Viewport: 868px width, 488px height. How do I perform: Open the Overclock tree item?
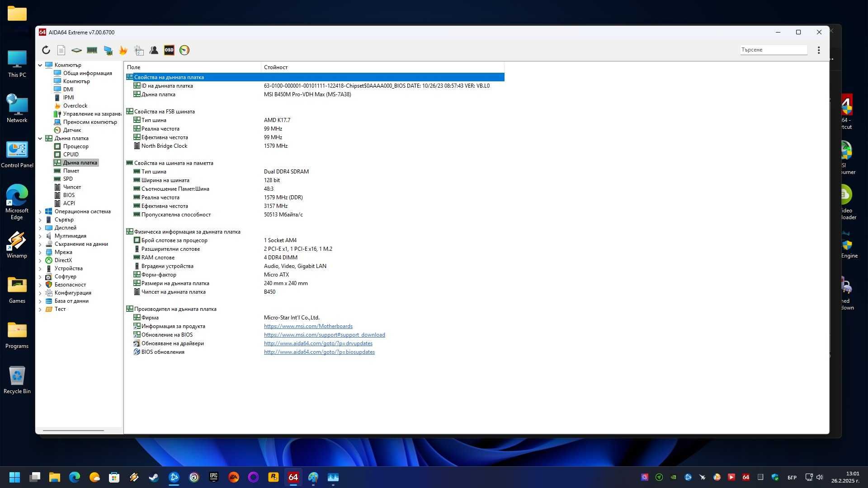click(75, 106)
